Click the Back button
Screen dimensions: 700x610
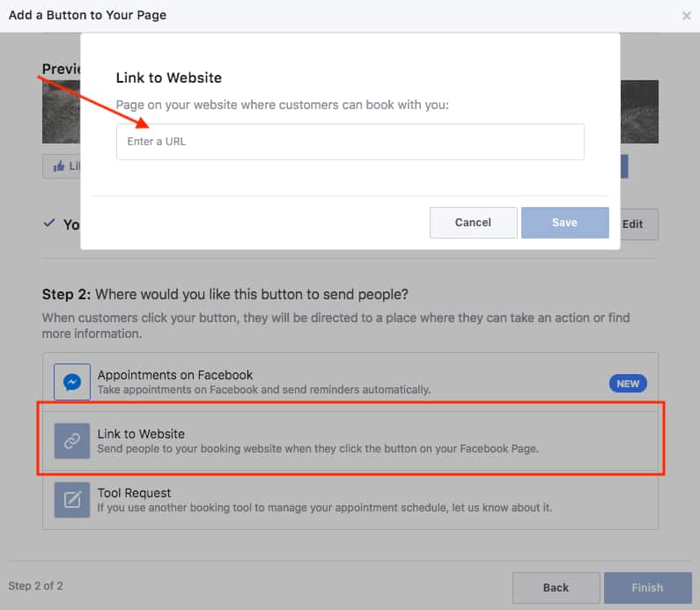click(x=556, y=588)
